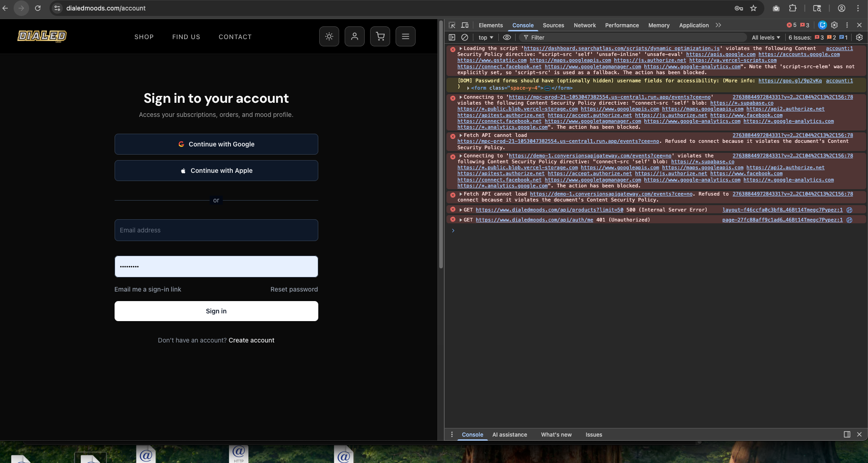
Task: Create a live expression with eye icon
Action: point(507,37)
